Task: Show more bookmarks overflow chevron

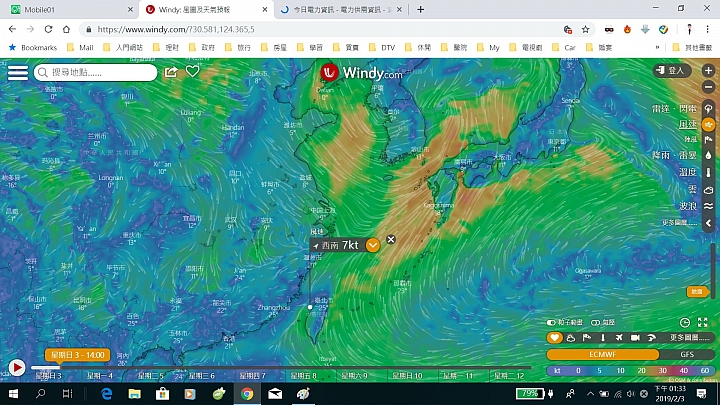Action: [657, 47]
